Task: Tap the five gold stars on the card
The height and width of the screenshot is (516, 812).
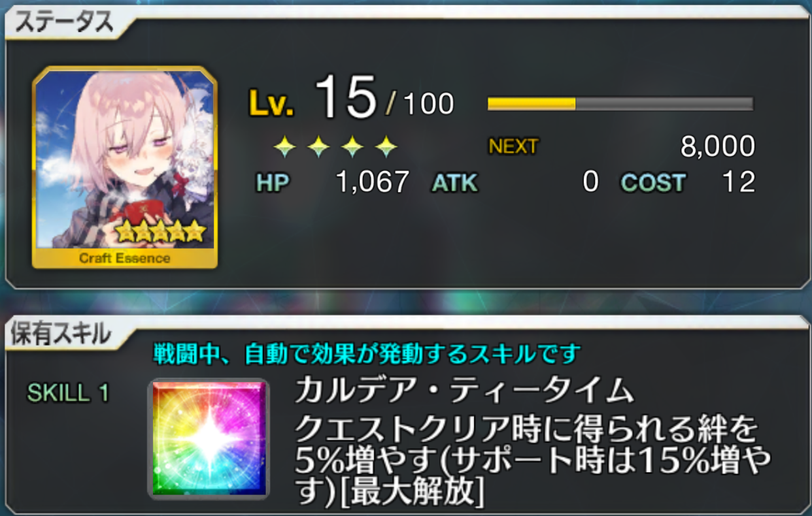Action: [x=161, y=231]
